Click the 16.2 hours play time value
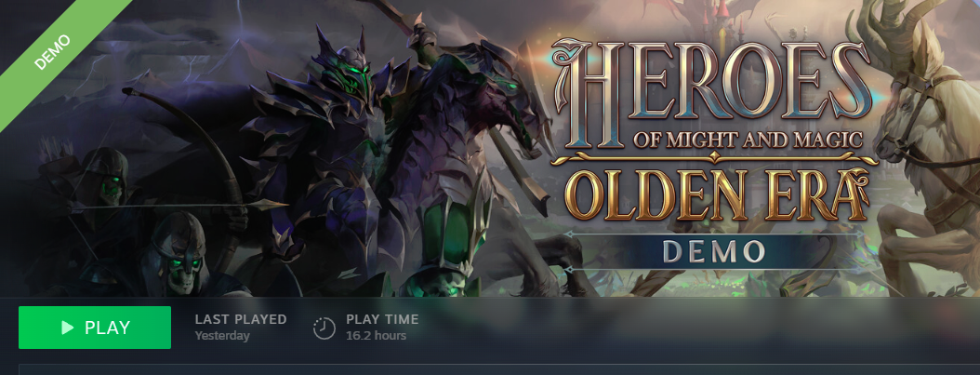 tap(377, 336)
